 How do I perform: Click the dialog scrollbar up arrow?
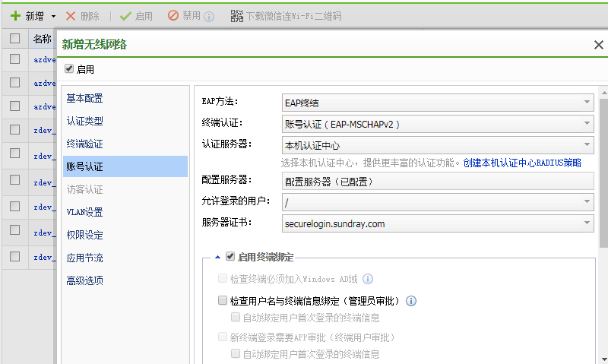[x=604, y=92]
